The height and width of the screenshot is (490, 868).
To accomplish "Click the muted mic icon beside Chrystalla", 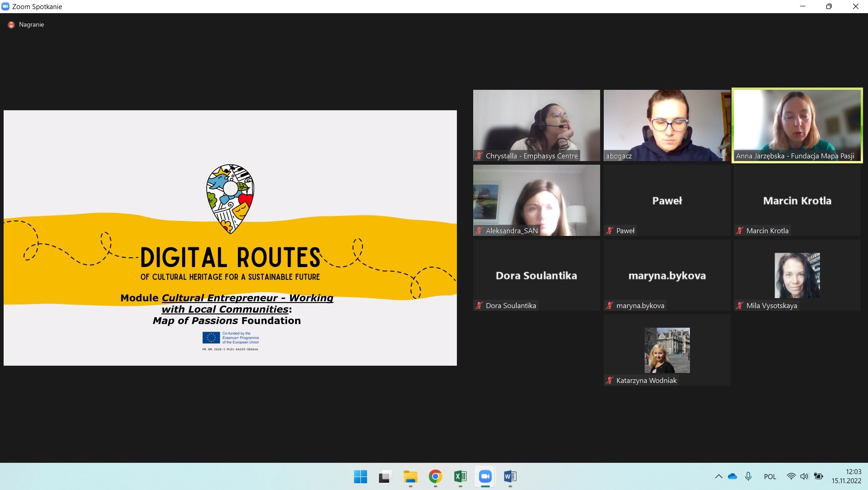I will coord(479,156).
